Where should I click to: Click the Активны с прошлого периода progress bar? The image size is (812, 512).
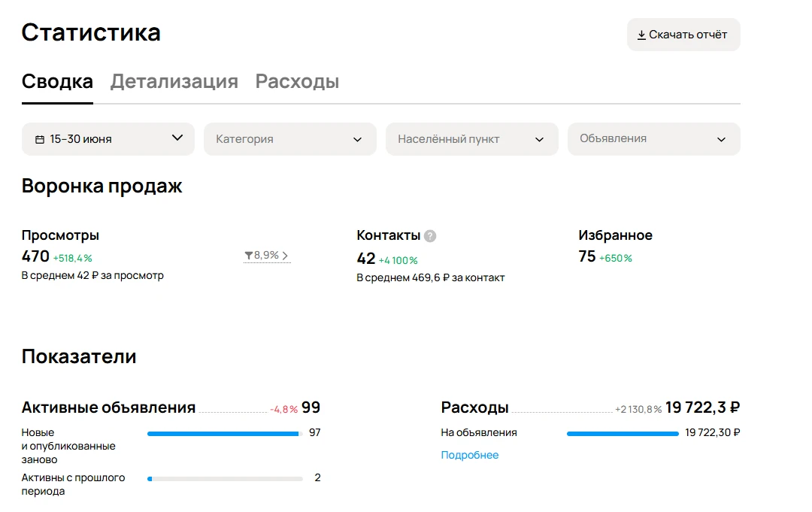[x=225, y=479]
